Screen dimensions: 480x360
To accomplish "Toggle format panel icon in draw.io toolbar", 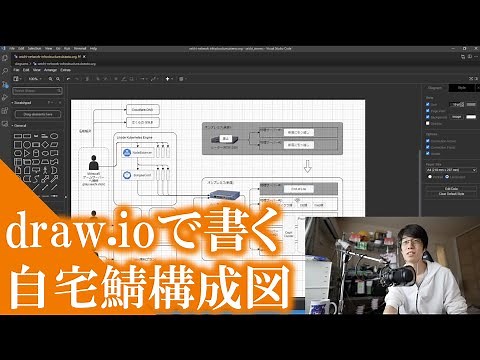I will coord(477,79).
